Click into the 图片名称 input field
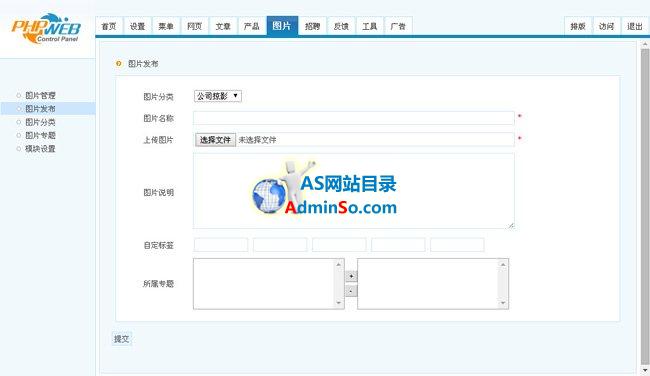 pos(354,118)
